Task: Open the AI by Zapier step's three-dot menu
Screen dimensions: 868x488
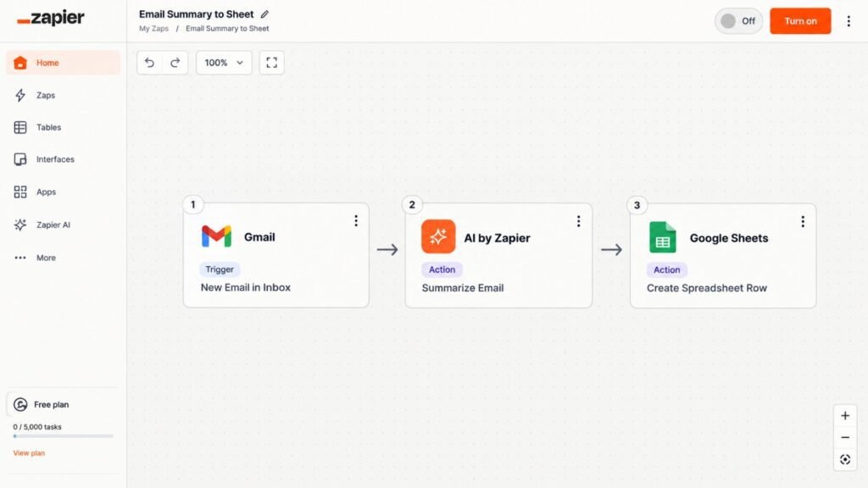Action: [x=578, y=221]
